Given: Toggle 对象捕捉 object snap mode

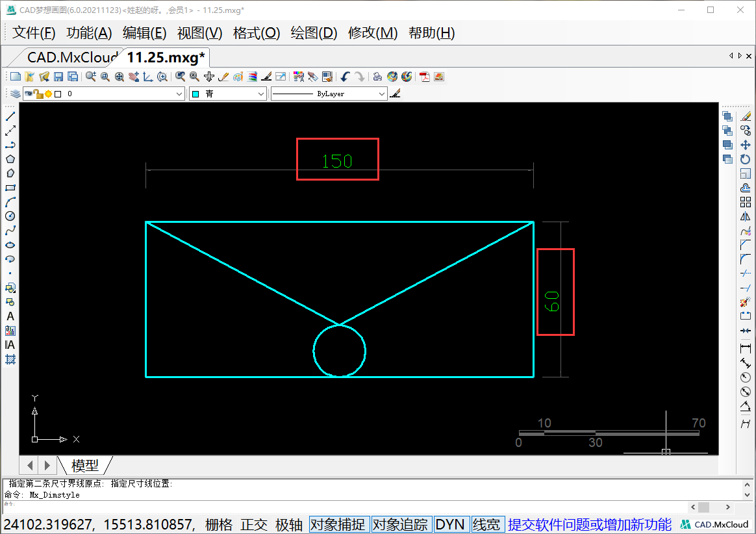Looking at the screenshot, I should tap(339, 525).
